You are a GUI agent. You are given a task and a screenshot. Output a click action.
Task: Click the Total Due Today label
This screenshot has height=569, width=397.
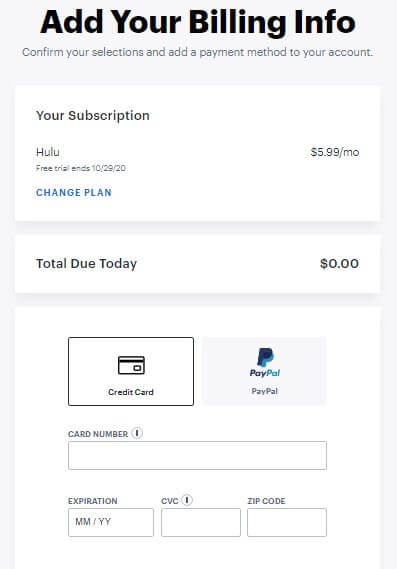[x=86, y=263]
